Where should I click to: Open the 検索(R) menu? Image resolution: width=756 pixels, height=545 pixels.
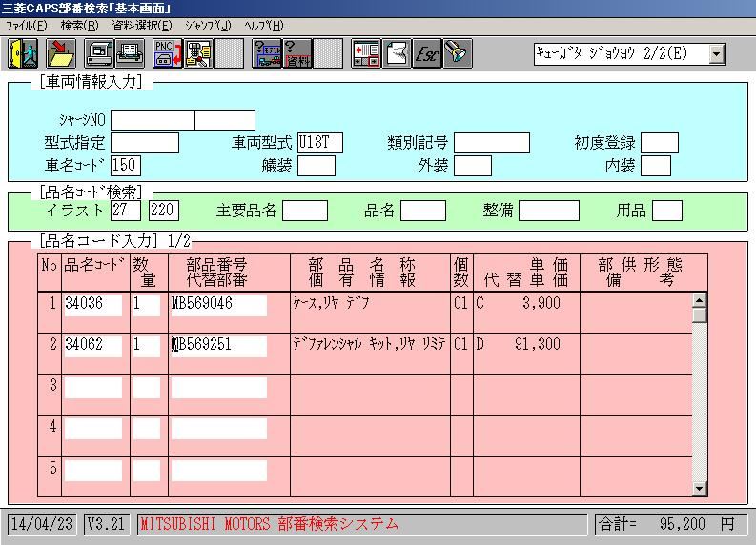[79, 26]
